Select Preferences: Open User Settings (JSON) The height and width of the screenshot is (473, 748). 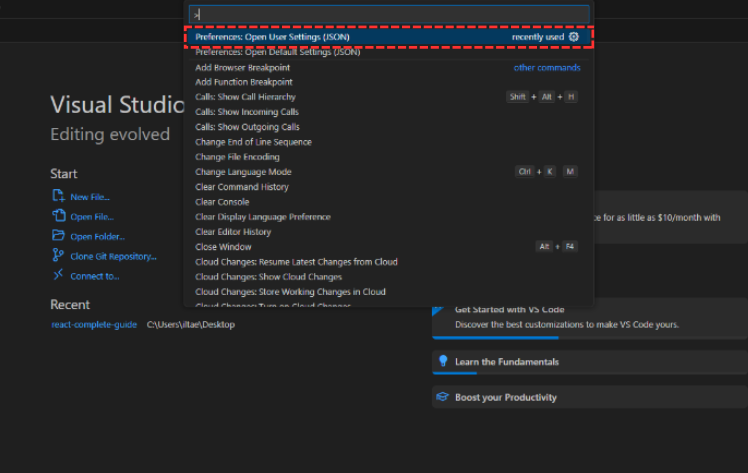coord(389,37)
